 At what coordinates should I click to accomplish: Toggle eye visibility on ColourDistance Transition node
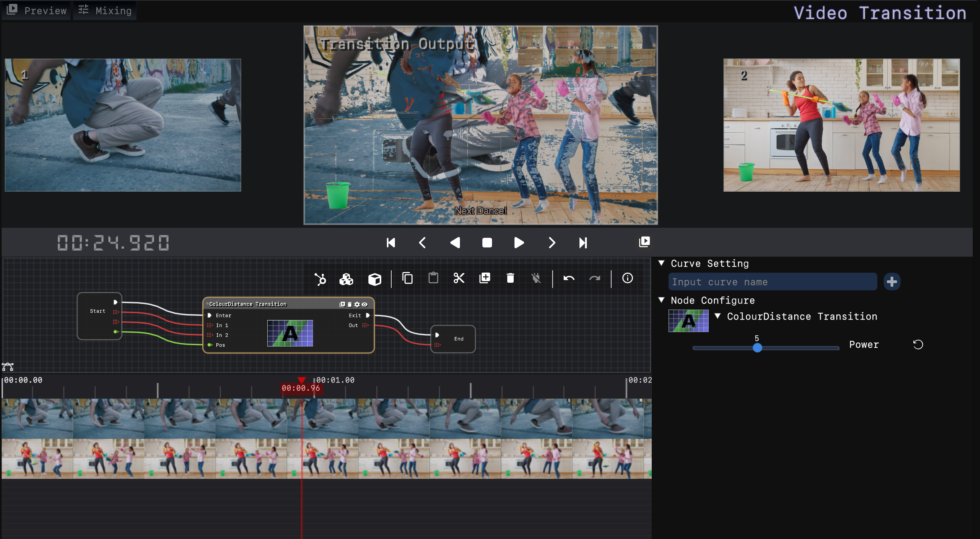364,304
